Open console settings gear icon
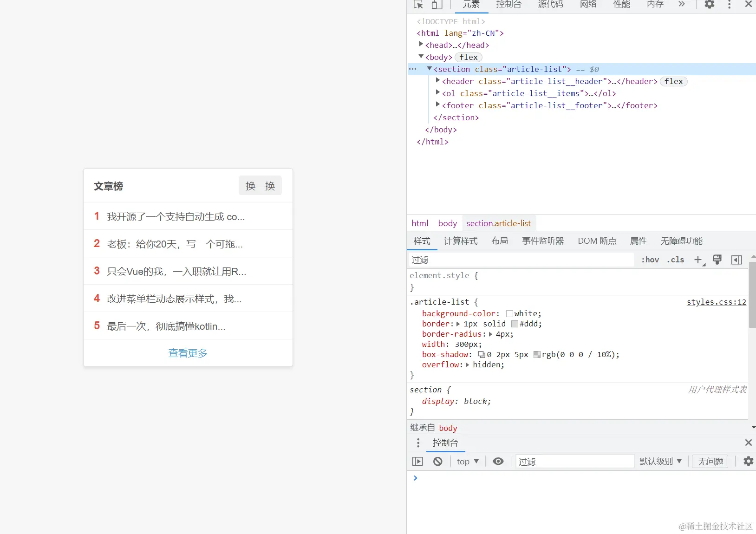The image size is (756, 534). 749,462
